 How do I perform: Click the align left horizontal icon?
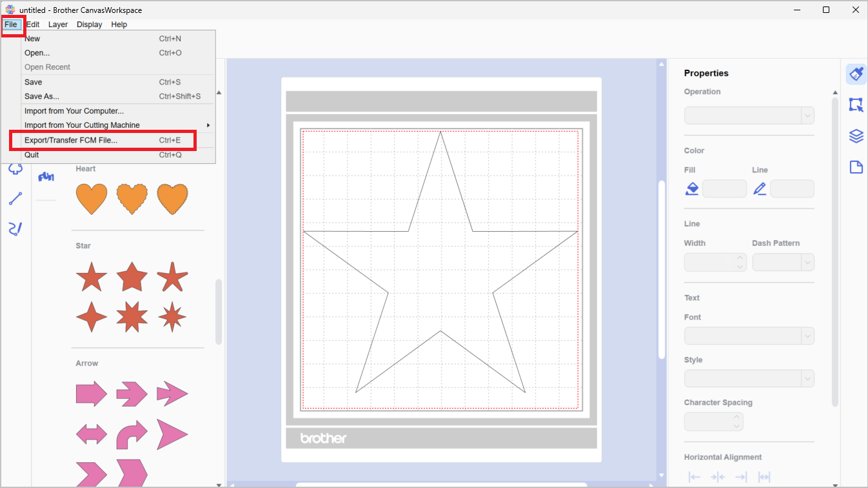tap(695, 477)
